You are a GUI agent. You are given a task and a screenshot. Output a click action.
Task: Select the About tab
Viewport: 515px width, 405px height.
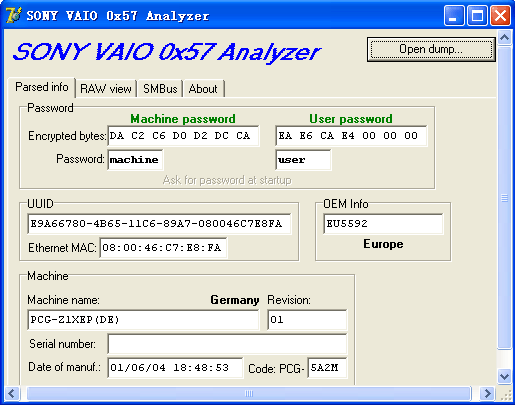[203, 89]
